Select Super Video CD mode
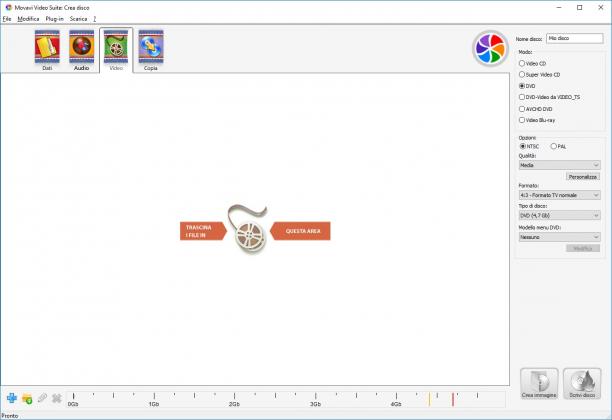The image size is (612, 420). (x=539, y=75)
